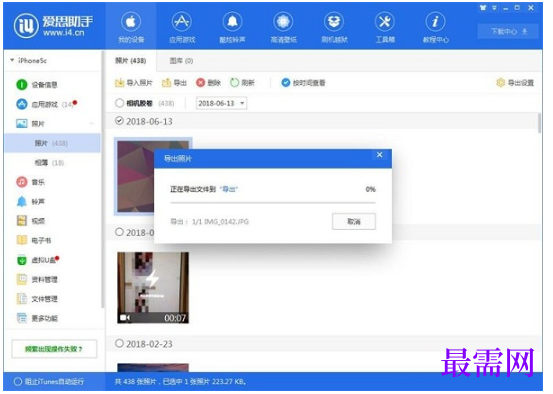Open 铃声 ringtones in sidebar

[x=31, y=201]
